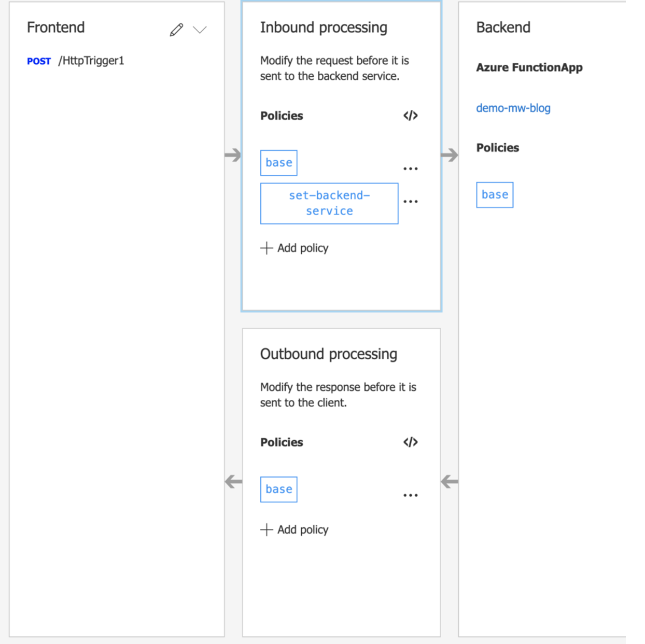Open the set-backend-service policy for editing
645x644 pixels.
(x=329, y=203)
